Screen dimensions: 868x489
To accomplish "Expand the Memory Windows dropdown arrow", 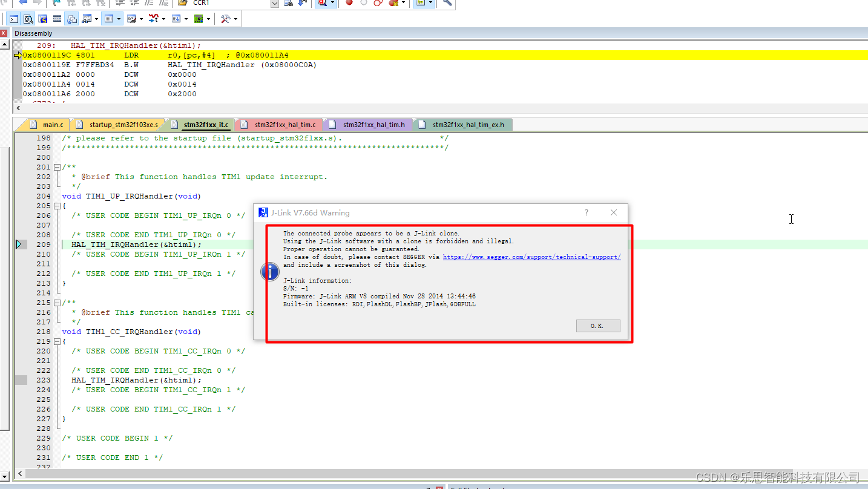I will 119,19.
